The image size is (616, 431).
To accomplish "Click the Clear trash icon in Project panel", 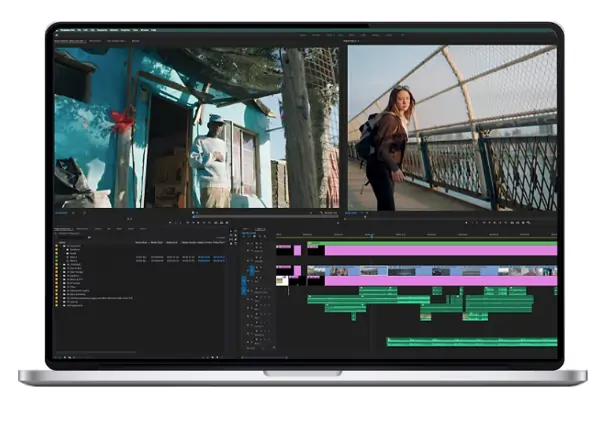I will pos(222,357).
